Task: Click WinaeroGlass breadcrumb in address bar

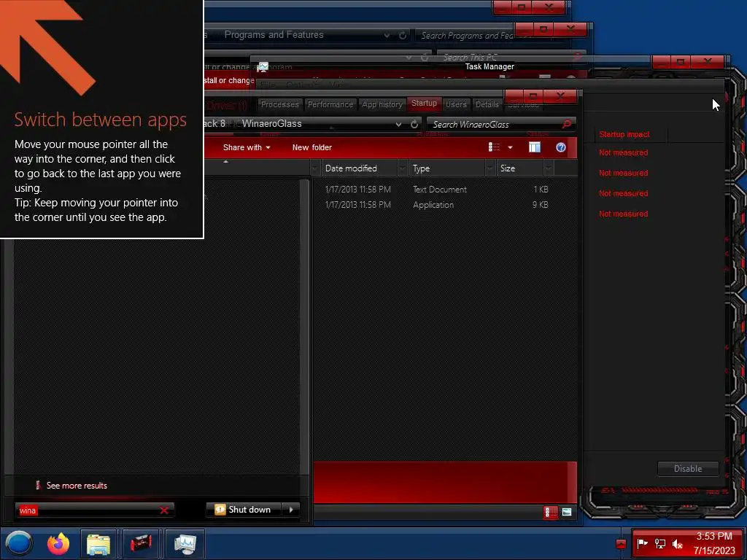Action: click(x=271, y=124)
